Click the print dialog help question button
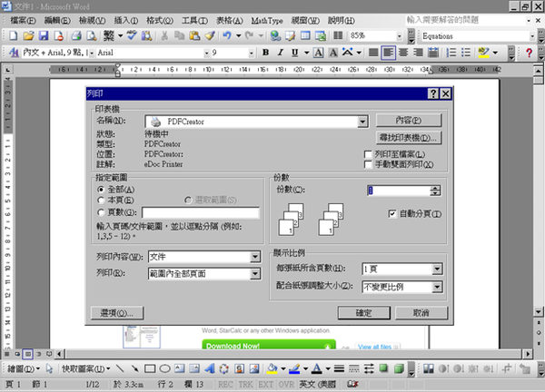Viewport: 545px width, 392px height. coord(432,93)
